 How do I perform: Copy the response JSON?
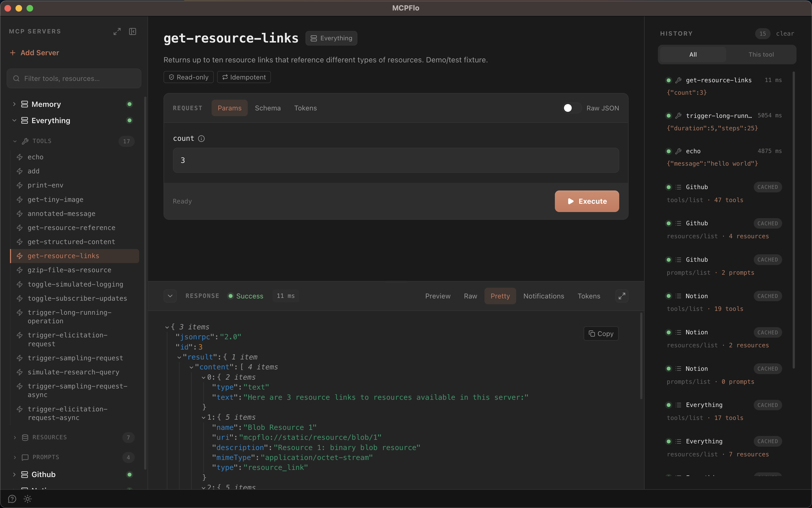(601, 334)
